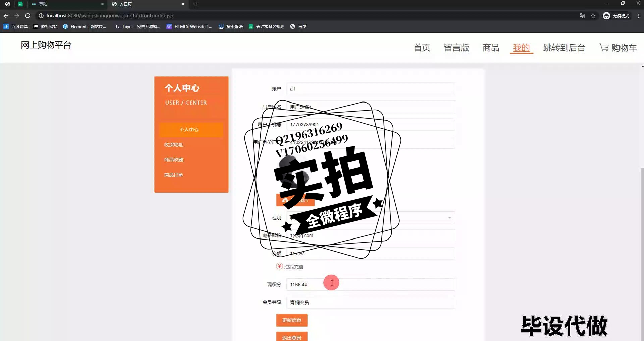Expand the 性别 dropdown

pyautogui.click(x=371, y=218)
